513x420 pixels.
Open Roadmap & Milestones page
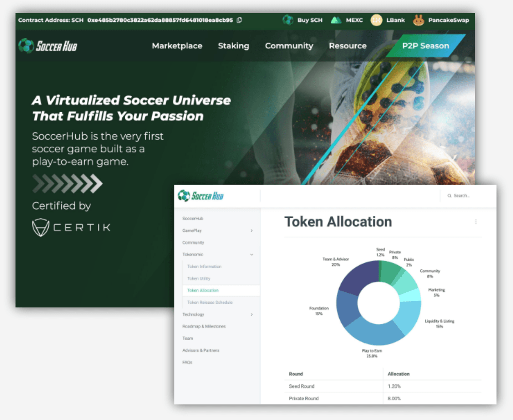pyautogui.click(x=204, y=326)
